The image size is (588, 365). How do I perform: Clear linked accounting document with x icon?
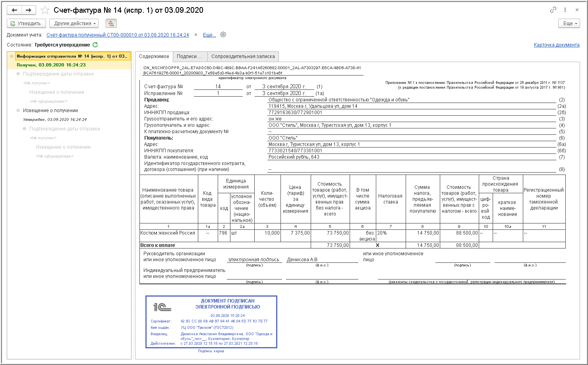tap(195, 35)
